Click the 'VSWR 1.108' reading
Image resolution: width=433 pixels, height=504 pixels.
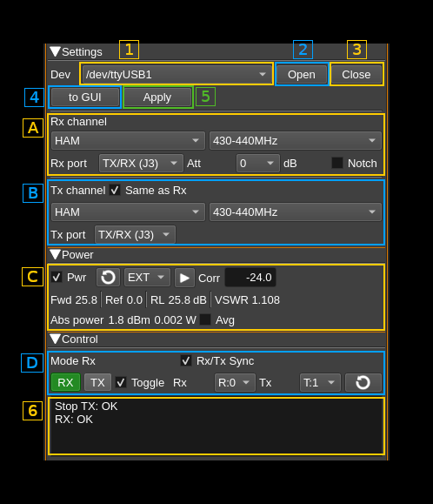click(247, 300)
